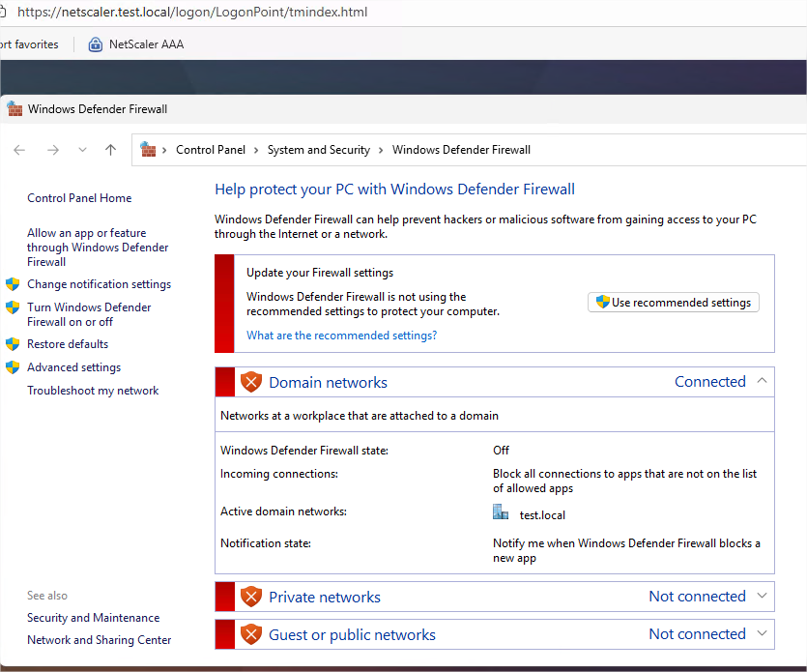This screenshot has width=807, height=672.
Task: Click the firewall state value Off
Action: (x=501, y=451)
